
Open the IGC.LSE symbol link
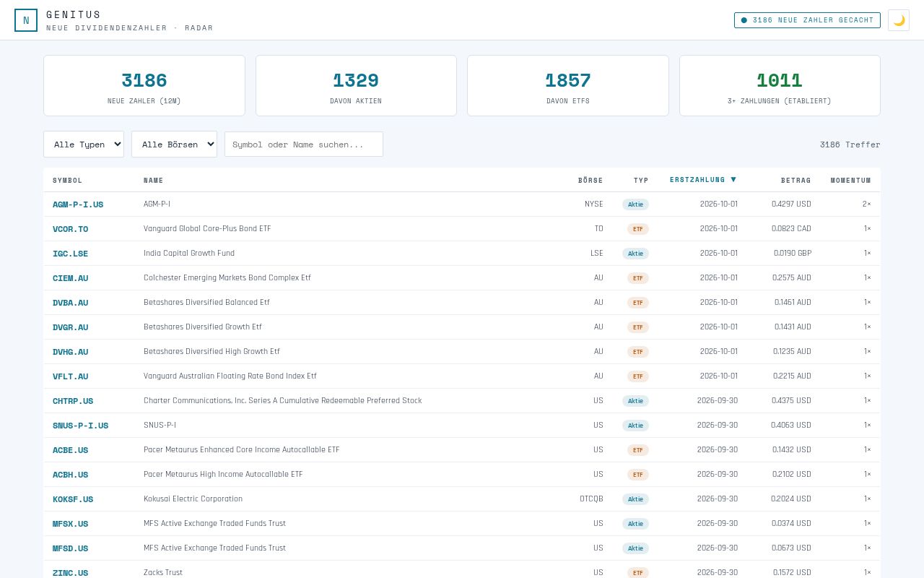point(71,254)
